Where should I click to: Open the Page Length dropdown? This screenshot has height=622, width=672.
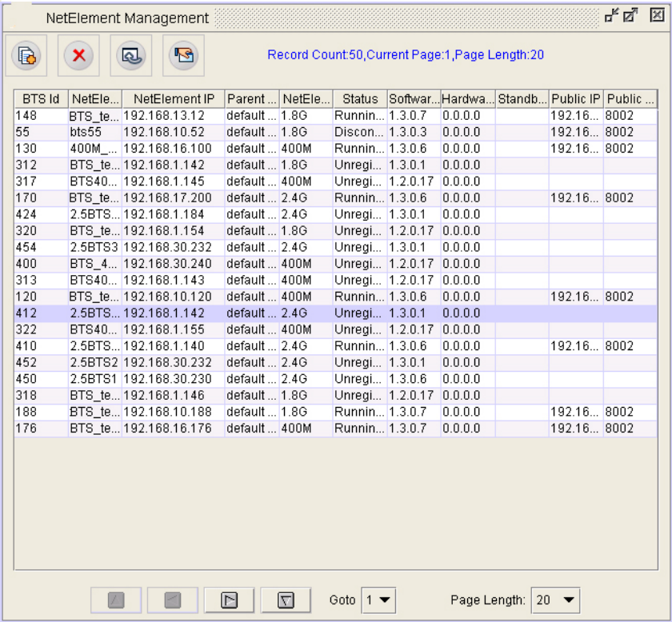click(x=555, y=600)
